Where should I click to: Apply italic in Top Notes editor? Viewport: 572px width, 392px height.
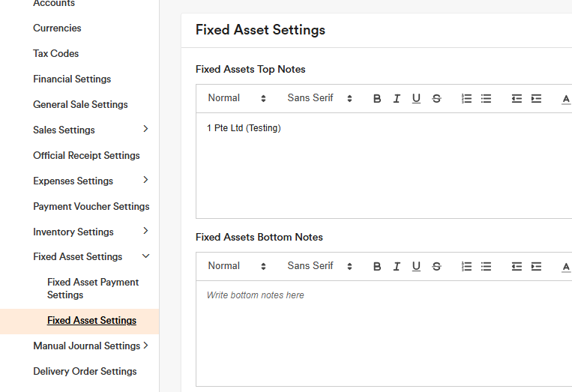pos(397,99)
